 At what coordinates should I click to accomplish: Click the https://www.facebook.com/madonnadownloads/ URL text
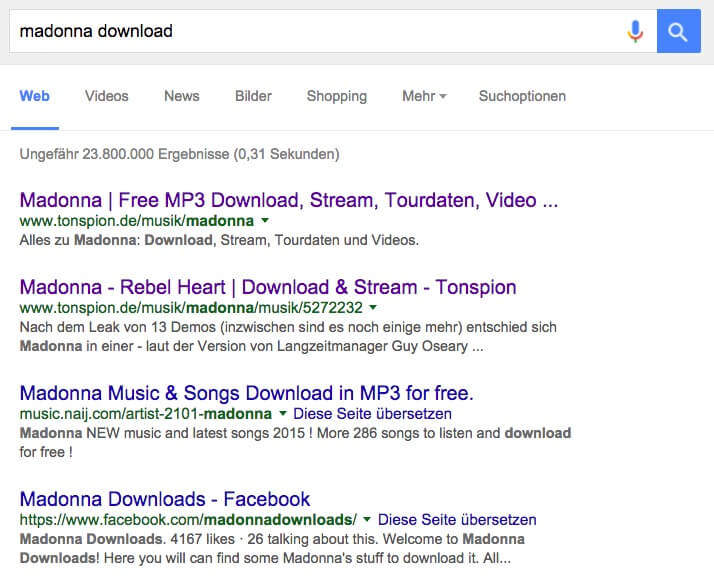point(189,520)
